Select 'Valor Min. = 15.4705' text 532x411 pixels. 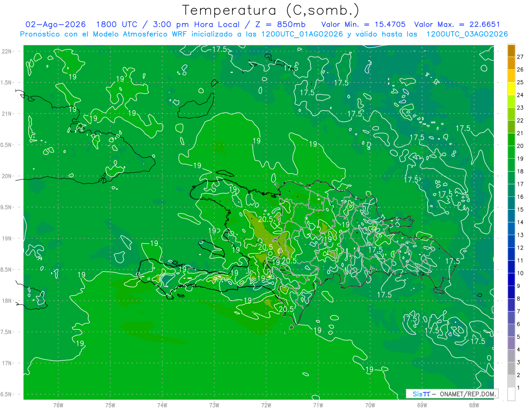pos(364,24)
